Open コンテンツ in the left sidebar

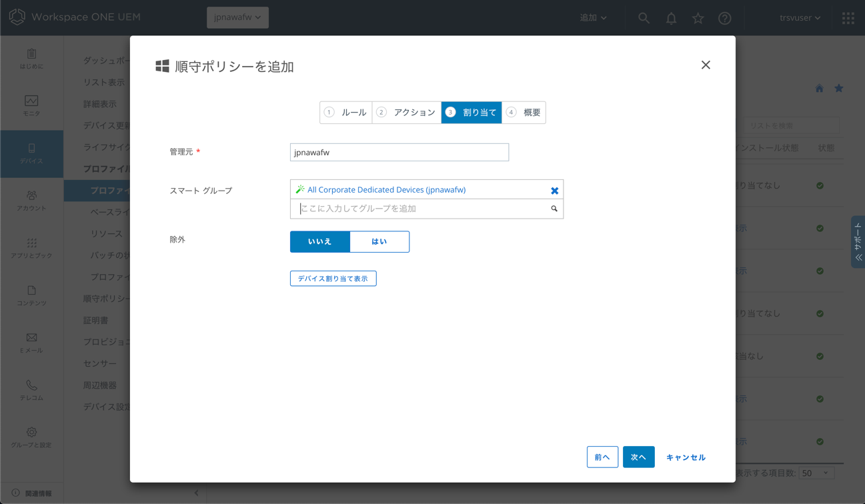click(x=31, y=296)
